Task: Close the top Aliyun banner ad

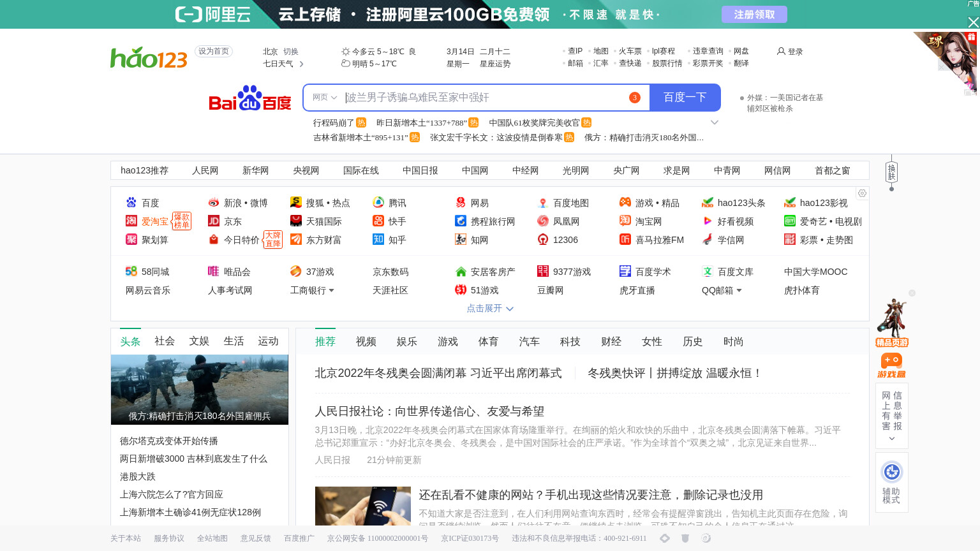Action: pos(973,22)
